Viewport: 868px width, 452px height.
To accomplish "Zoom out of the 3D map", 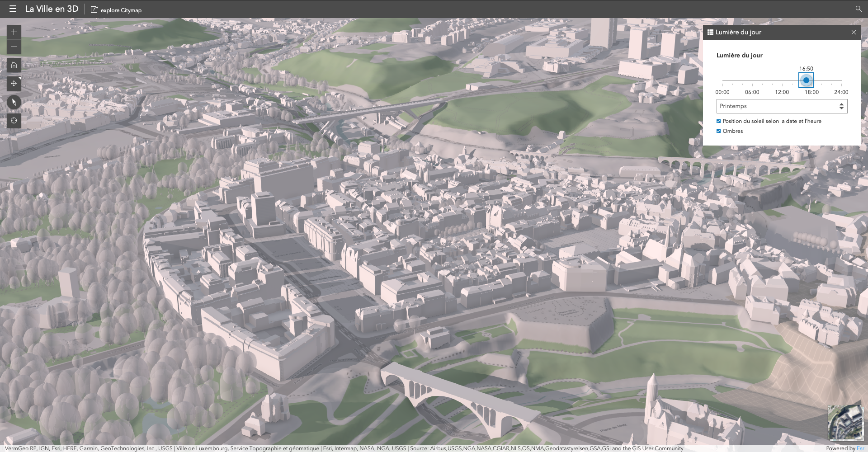I will [x=14, y=47].
